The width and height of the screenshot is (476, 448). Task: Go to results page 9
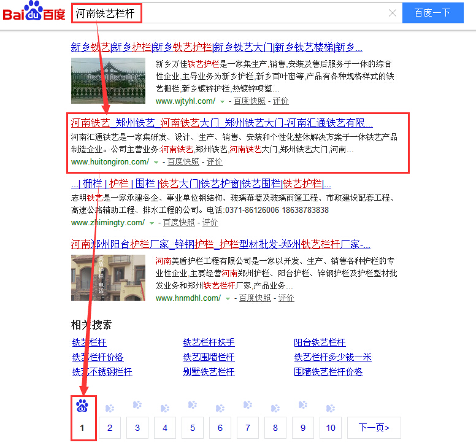pyautogui.click(x=303, y=428)
